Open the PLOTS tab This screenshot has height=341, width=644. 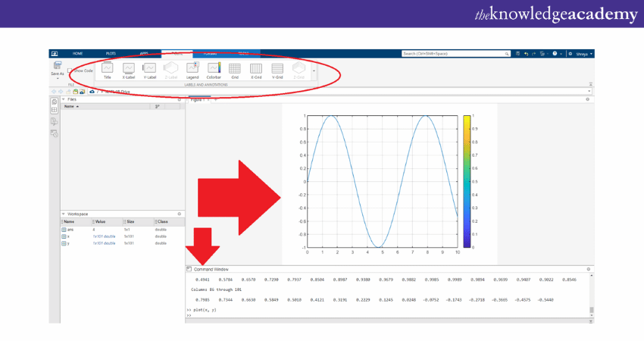tap(111, 54)
